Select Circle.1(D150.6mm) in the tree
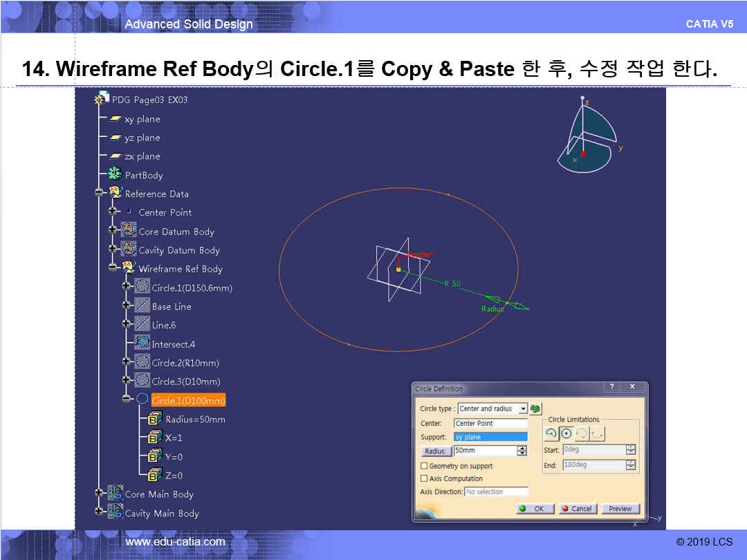Image resolution: width=747 pixels, height=560 pixels. coord(192,288)
